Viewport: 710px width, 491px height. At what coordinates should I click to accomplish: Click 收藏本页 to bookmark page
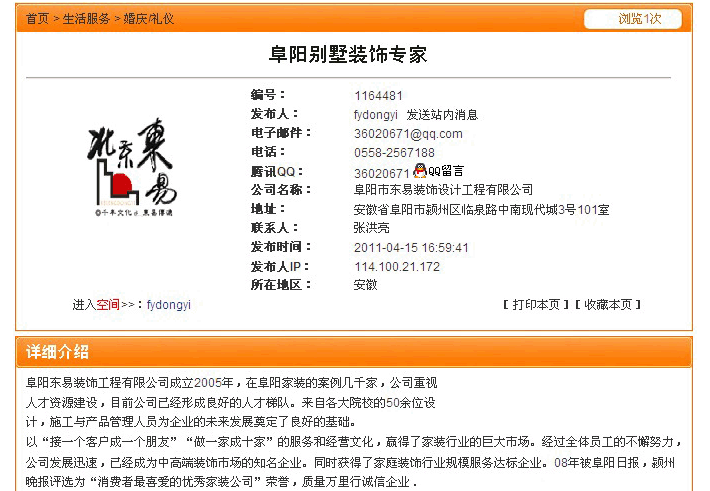click(608, 304)
